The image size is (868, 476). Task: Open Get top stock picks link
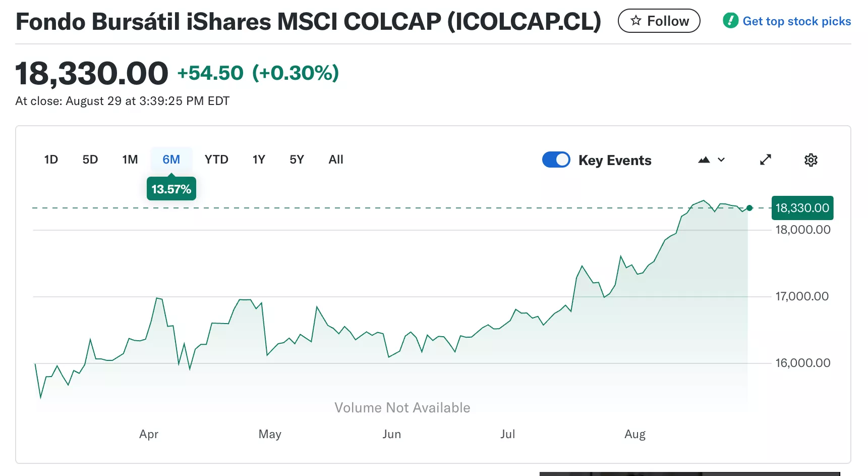(x=796, y=21)
